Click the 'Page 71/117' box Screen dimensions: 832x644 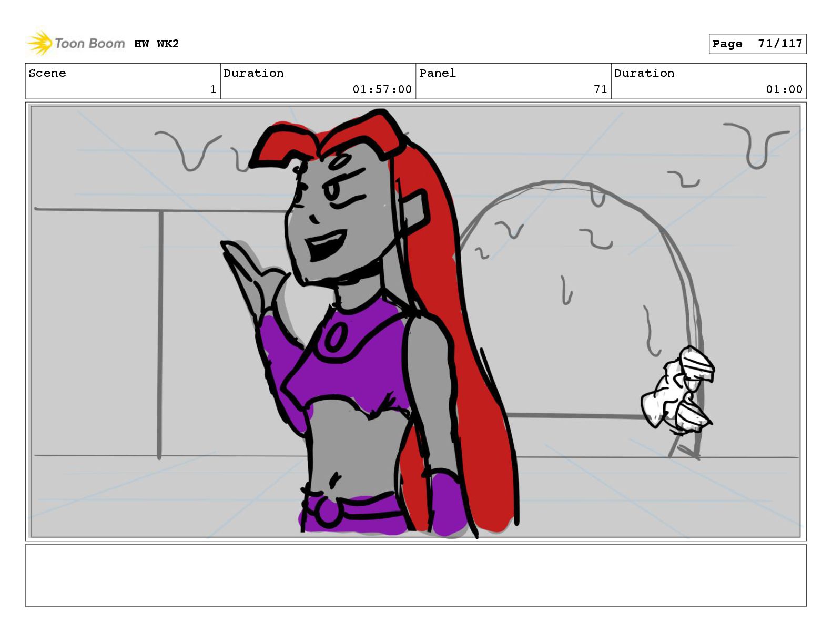[757, 44]
